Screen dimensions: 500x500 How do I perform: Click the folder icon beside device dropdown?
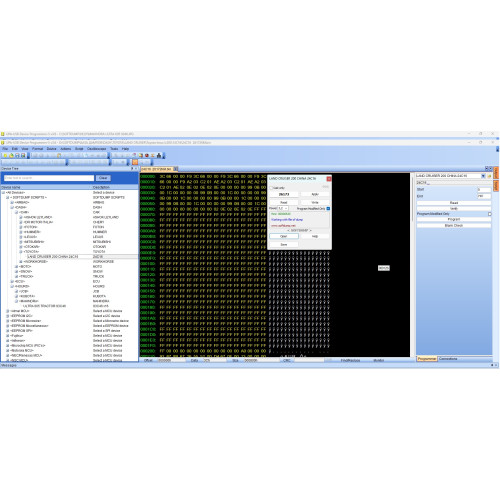489,176
